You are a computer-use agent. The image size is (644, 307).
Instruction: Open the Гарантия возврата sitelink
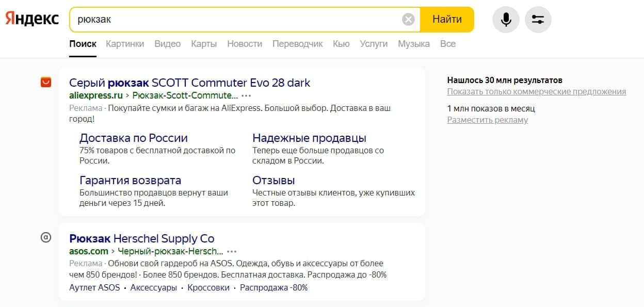click(x=131, y=180)
